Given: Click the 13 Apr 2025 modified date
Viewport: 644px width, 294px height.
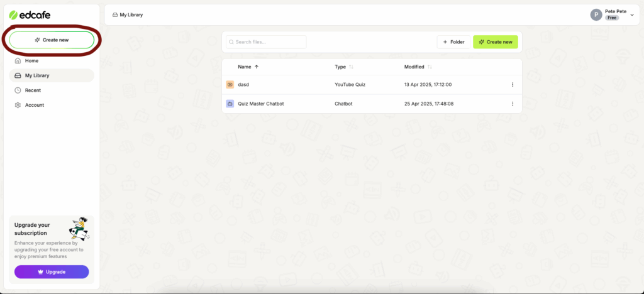Looking at the screenshot, I should pos(428,84).
